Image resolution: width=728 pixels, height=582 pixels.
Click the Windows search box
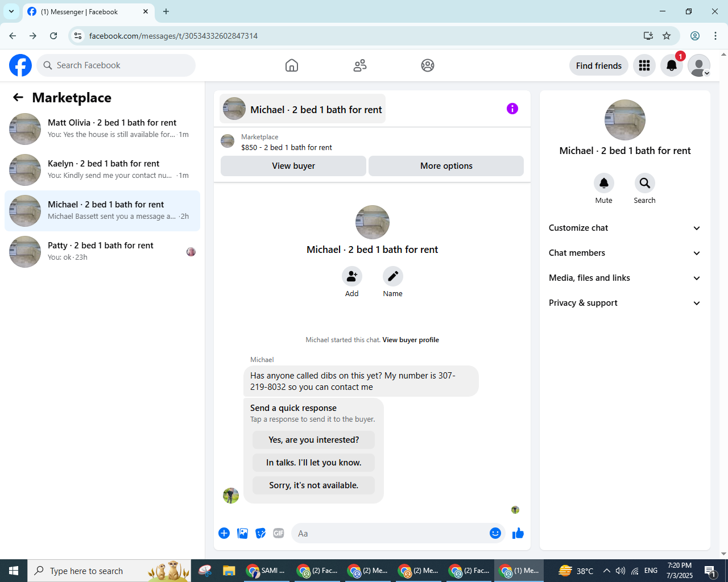click(109, 571)
